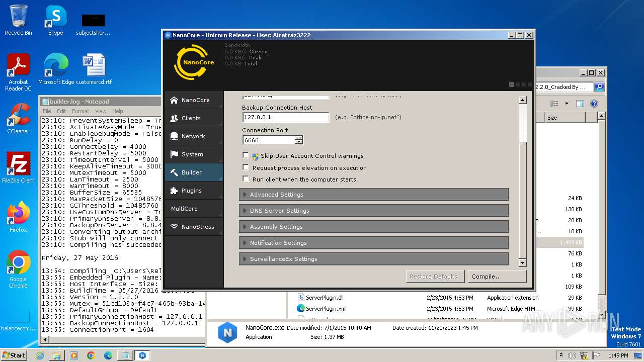Decrease the Connection Port with down arrow
Image resolution: width=644 pixels, height=362 pixels.
click(299, 142)
